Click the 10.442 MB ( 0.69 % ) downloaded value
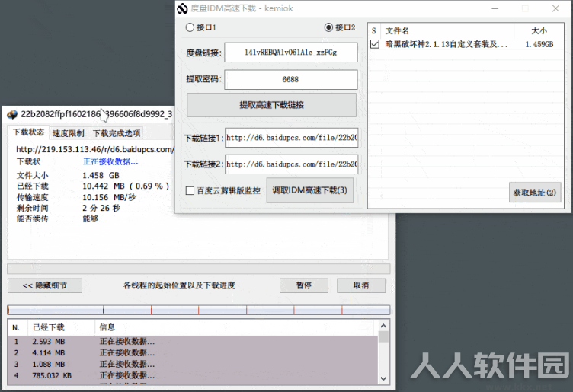573x392 pixels. tap(126, 186)
